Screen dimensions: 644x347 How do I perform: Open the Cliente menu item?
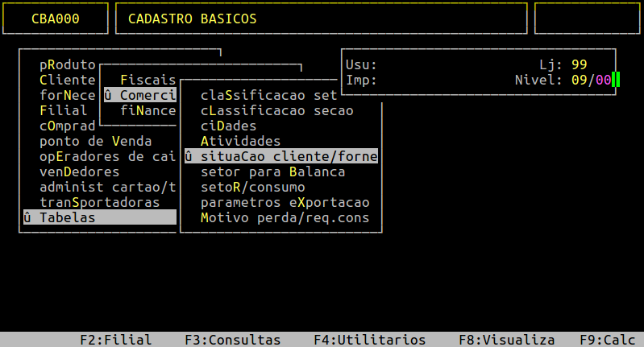click(68, 80)
